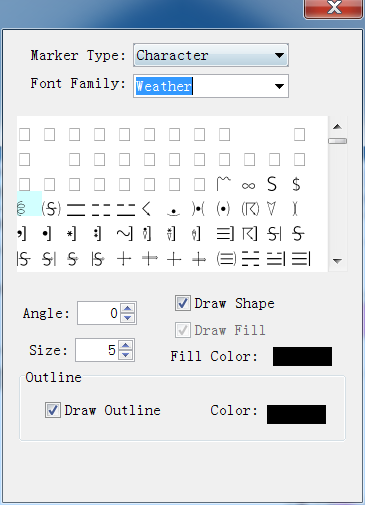Screen dimensions: 365x505
Task: Pick the three lines with right bracket glyph
Action: click(225, 234)
